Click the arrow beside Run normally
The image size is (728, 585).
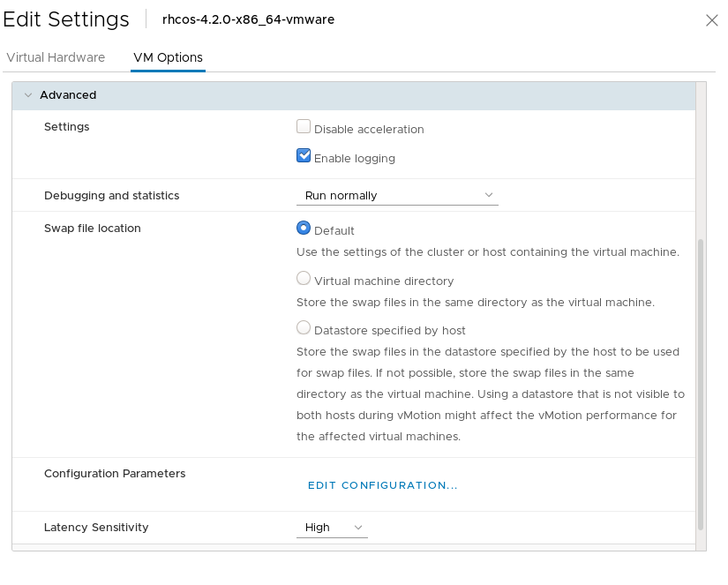[x=489, y=195]
